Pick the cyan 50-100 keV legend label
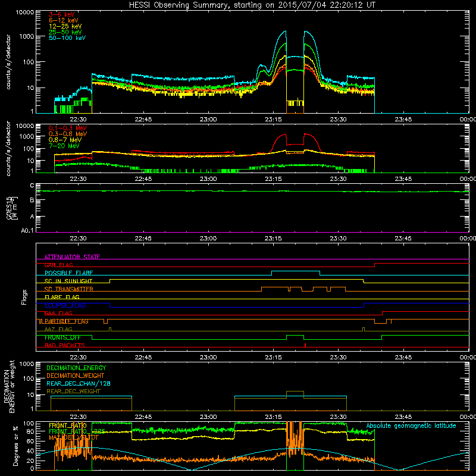The width and height of the screenshot is (476, 476). (67, 38)
